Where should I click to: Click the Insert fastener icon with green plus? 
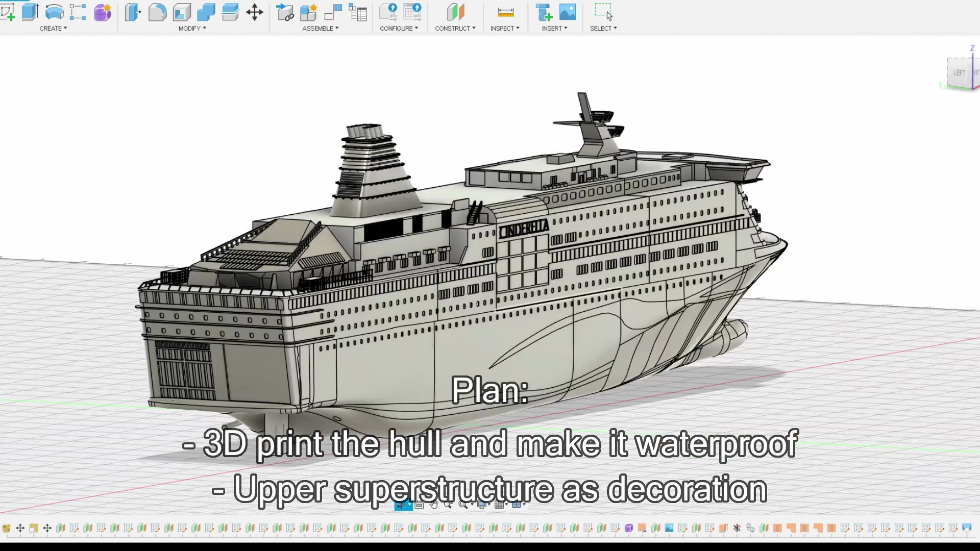pyautogui.click(x=544, y=12)
